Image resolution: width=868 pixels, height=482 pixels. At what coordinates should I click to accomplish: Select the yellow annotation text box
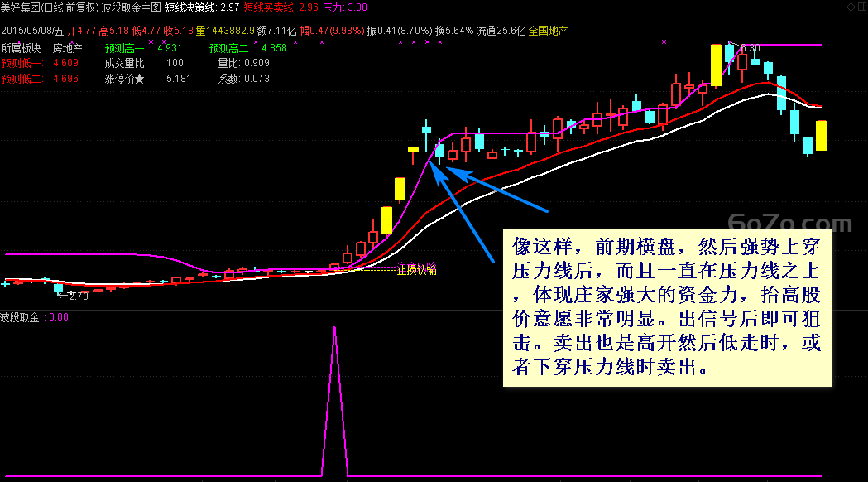tap(667, 308)
